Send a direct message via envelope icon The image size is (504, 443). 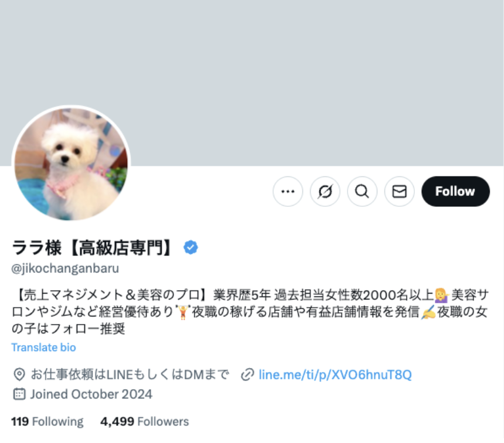tap(399, 191)
